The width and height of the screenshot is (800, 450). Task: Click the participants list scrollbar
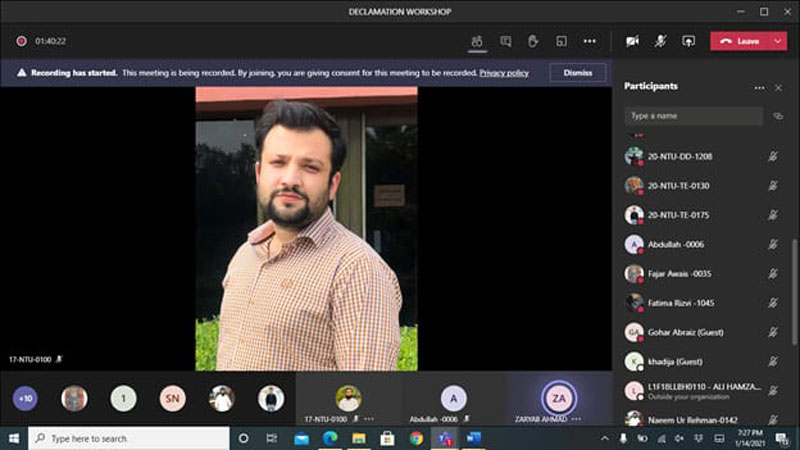point(795,290)
